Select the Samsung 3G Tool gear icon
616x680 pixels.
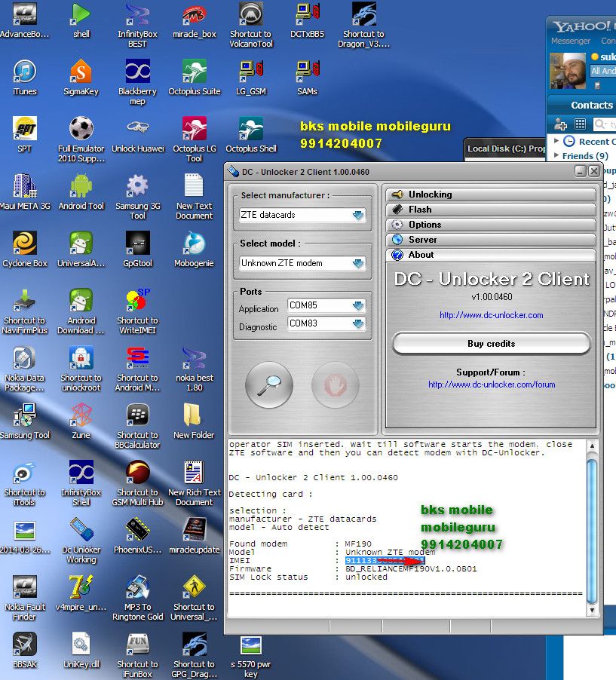tap(137, 197)
